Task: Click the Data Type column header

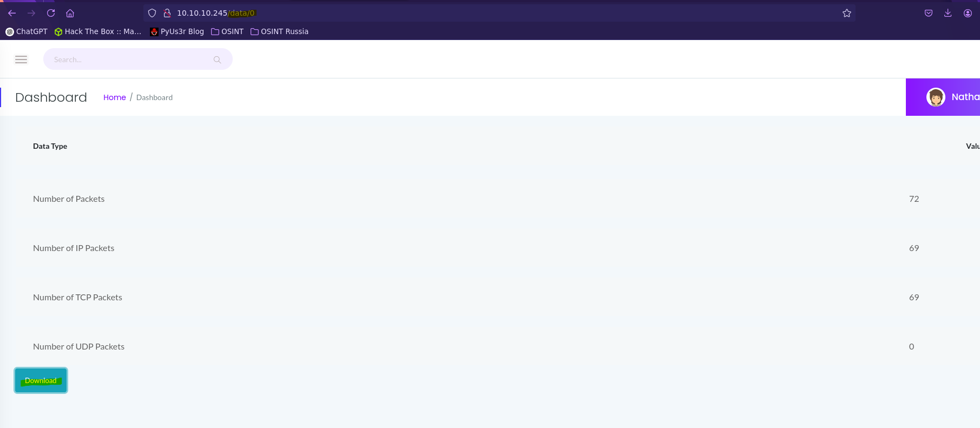Action: click(50, 146)
